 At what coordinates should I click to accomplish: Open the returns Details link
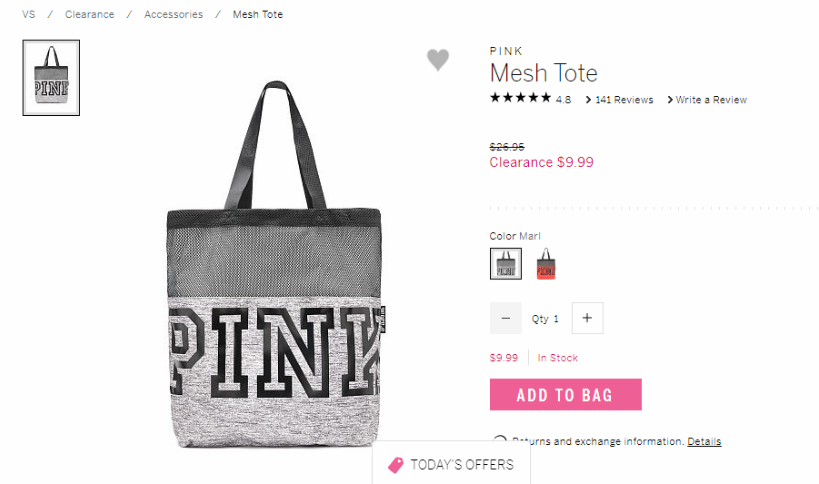point(704,442)
